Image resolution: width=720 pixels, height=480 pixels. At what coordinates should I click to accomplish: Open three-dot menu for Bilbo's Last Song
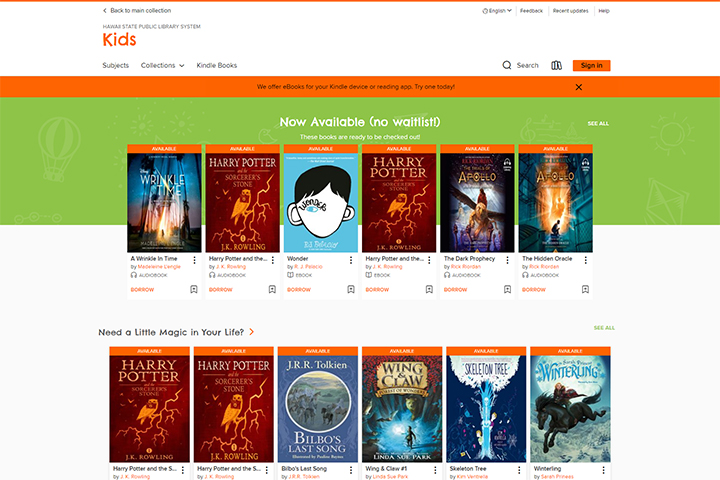[x=351, y=470]
